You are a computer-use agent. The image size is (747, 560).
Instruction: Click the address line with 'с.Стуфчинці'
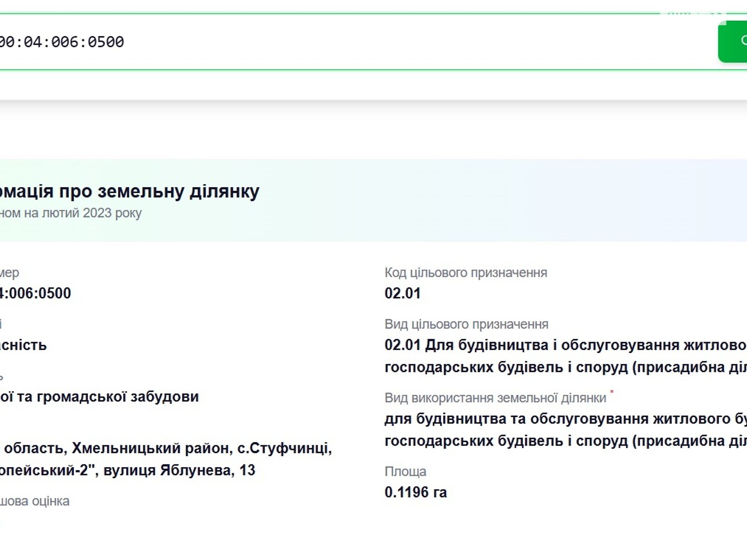coord(166,448)
